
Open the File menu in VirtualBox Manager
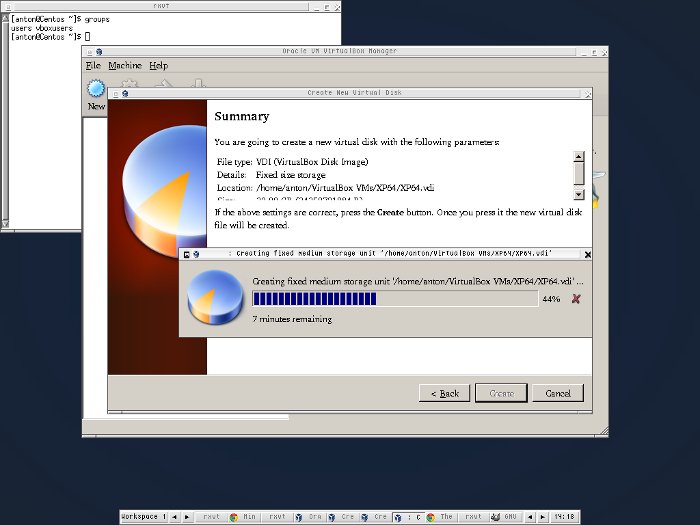tap(93, 66)
